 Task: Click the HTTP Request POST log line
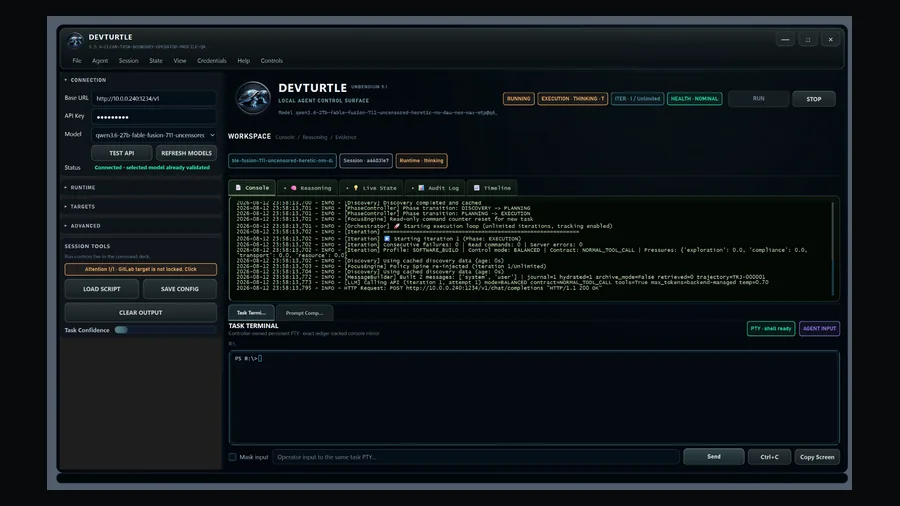418,288
